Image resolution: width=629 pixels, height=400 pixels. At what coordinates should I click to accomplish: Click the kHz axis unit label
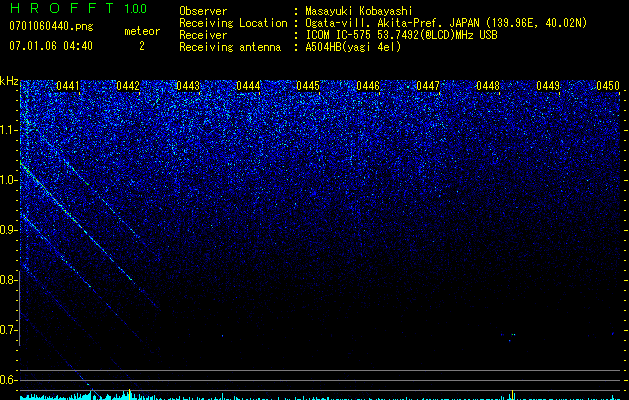[9, 81]
